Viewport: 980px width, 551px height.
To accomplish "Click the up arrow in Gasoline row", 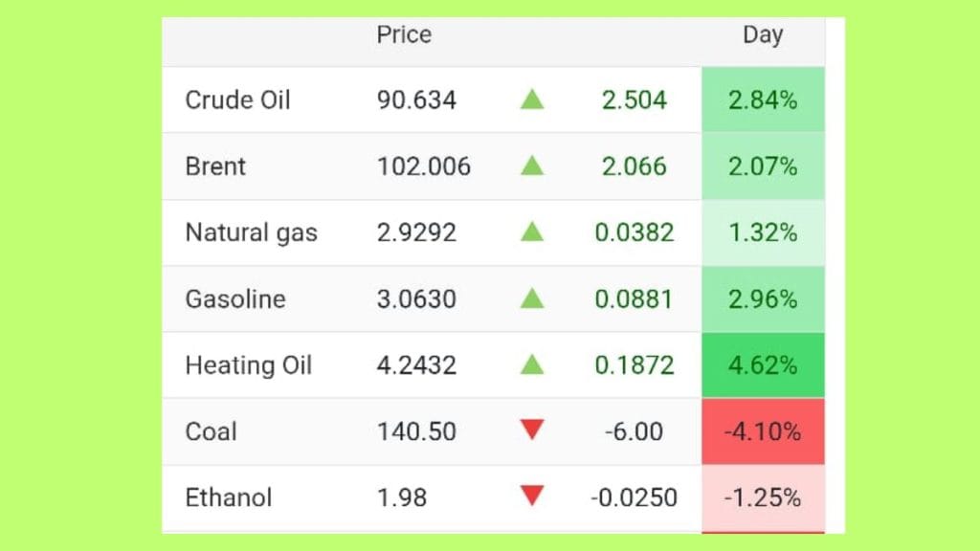I will (532, 299).
